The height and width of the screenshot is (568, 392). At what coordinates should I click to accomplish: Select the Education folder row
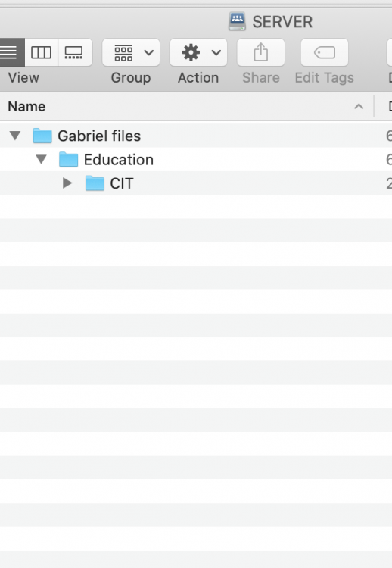(196, 159)
